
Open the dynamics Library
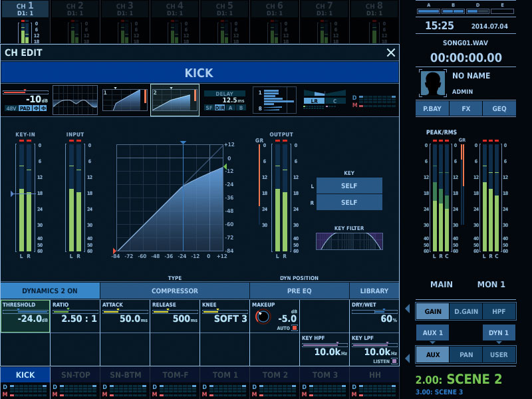(x=374, y=291)
